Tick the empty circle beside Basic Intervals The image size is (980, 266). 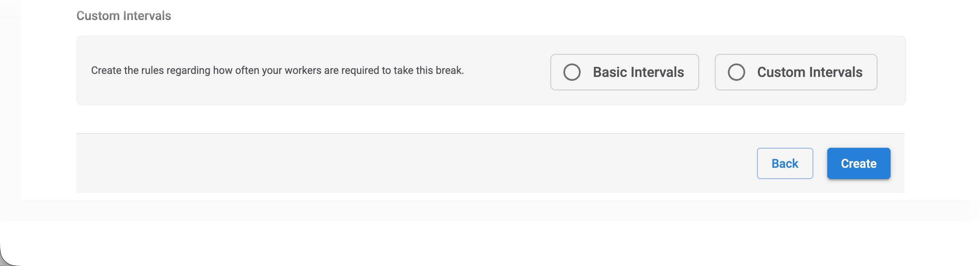coord(572,72)
